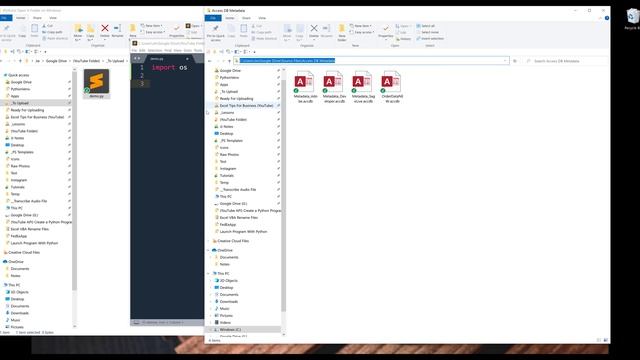Click the highlighted address bar path

(287, 61)
